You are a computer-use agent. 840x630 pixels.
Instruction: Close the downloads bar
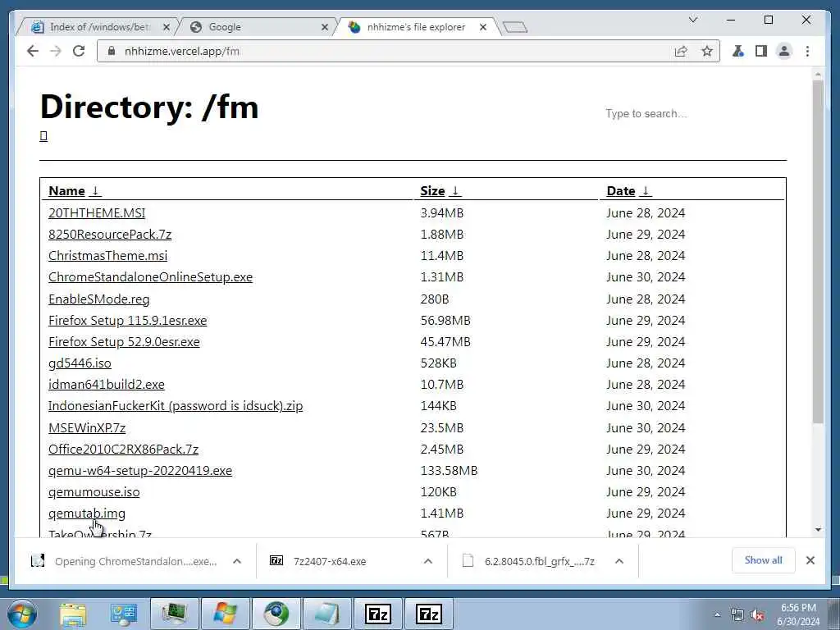810,560
